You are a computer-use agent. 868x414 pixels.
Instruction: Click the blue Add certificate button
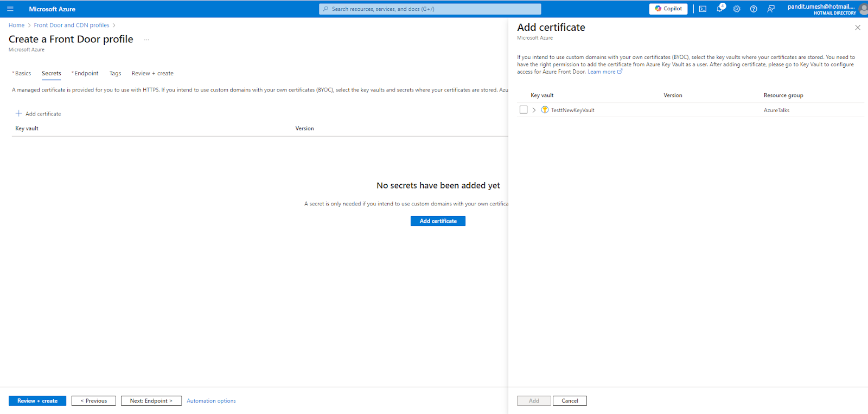pyautogui.click(x=438, y=221)
